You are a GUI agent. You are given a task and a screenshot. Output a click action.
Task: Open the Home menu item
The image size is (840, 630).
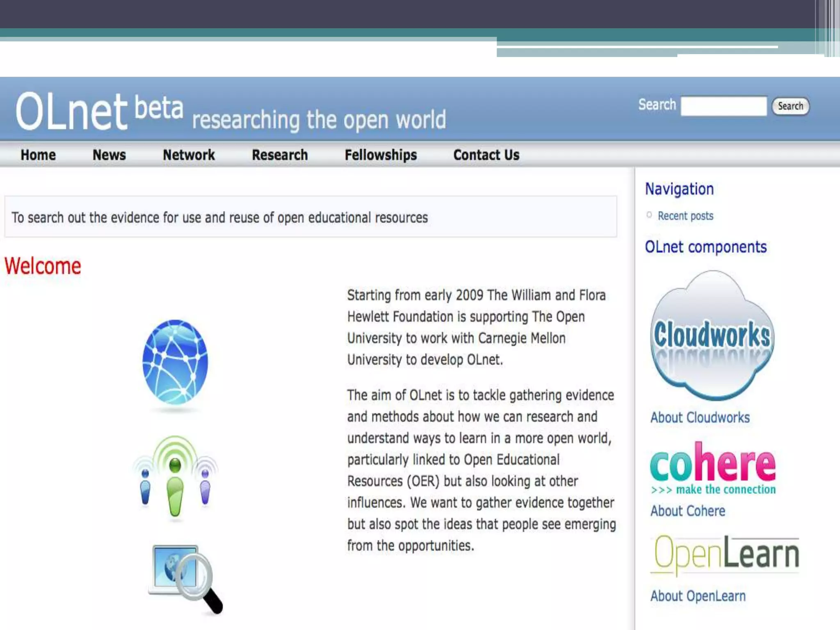point(38,155)
